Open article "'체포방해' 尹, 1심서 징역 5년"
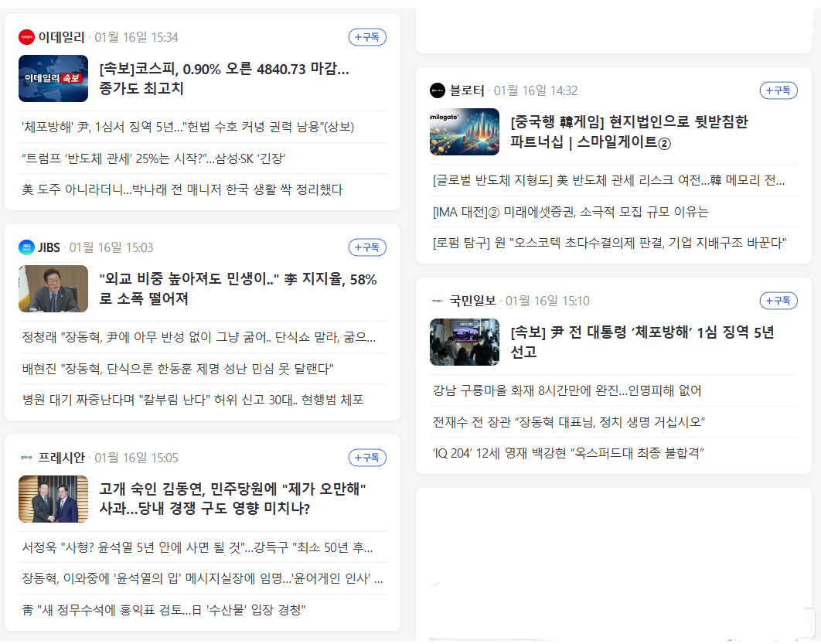The image size is (821, 644). click(x=188, y=128)
